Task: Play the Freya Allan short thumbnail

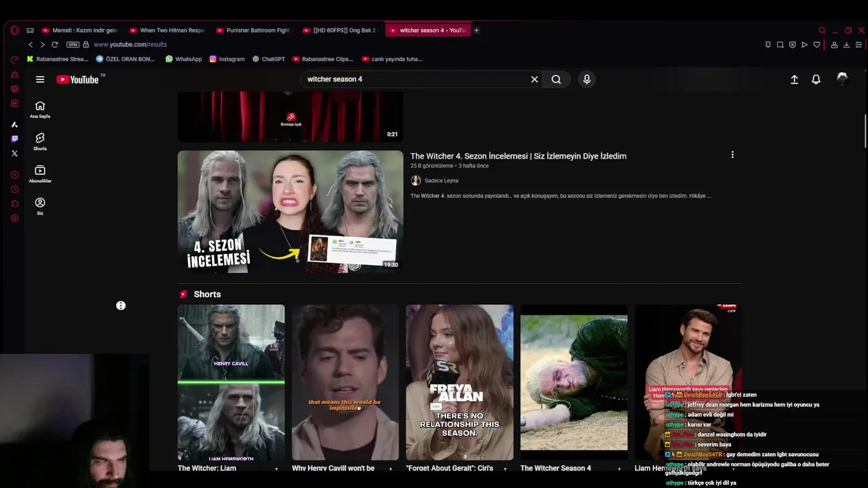Action: pos(460,382)
